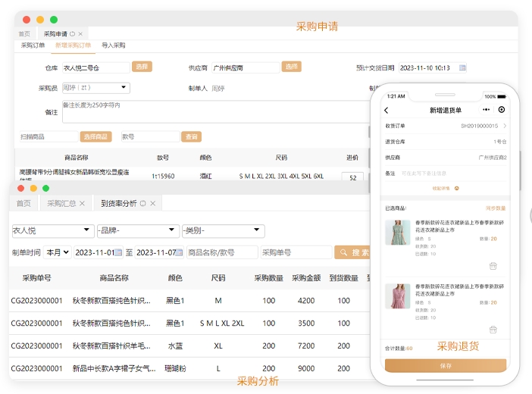
Task: Tap the 保存 button on phone
Action: pyautogui.click(x=446, y=366)
